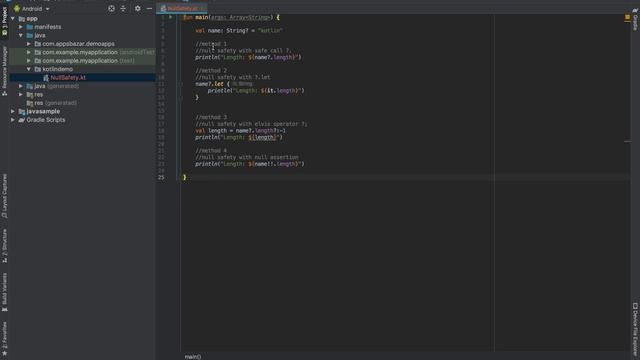Select the javasample module row

(x=82, y=111)
